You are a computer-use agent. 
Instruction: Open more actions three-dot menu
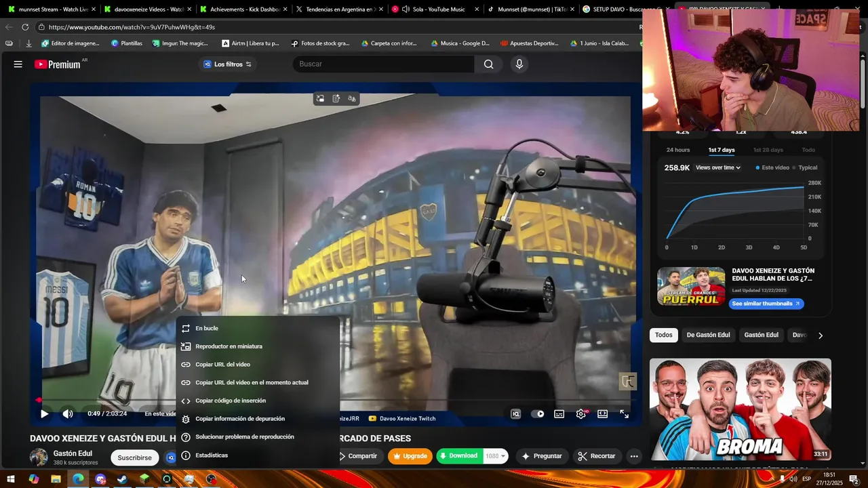click(634, 456)
